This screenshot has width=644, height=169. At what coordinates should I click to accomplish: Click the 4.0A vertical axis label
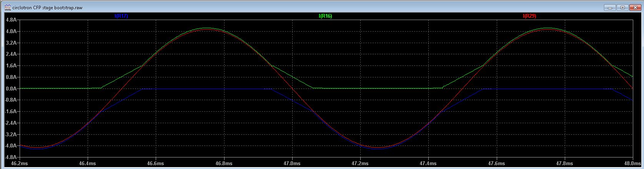tap(12, 31)
